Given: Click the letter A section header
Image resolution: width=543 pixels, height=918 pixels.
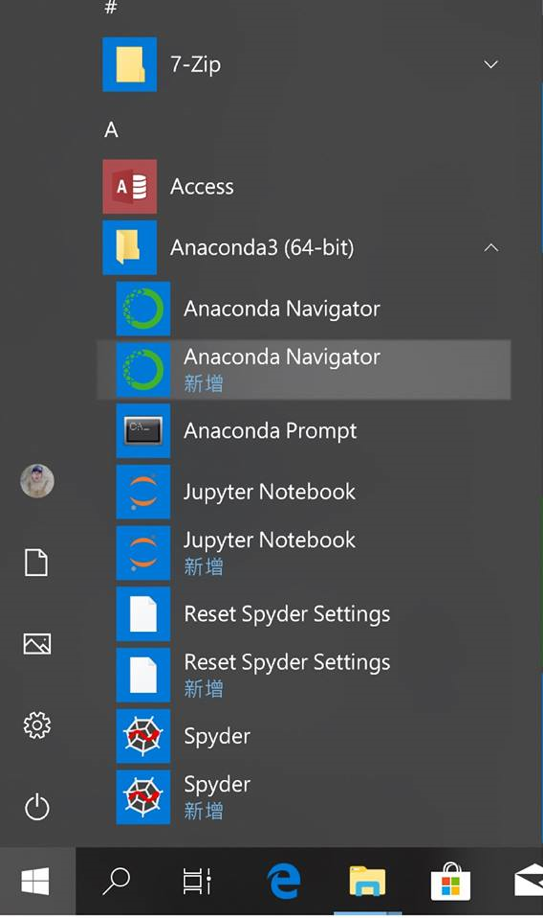Looking at the screenshot, I should coord(111,129).
